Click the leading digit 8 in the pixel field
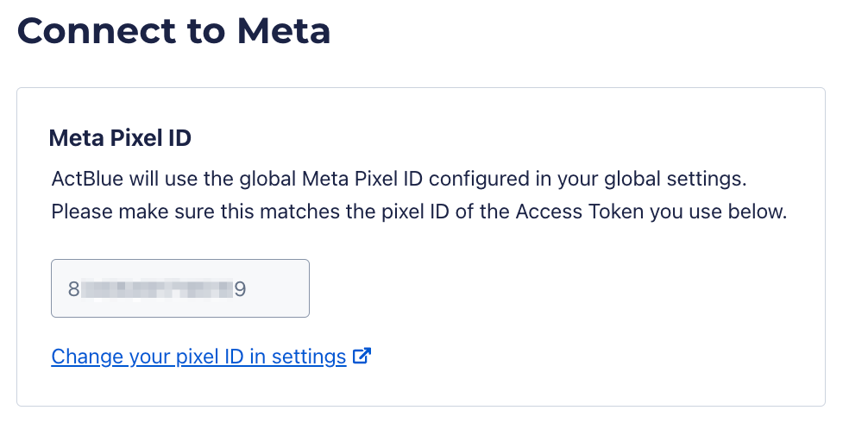868x423 pixels. point(73,288)
